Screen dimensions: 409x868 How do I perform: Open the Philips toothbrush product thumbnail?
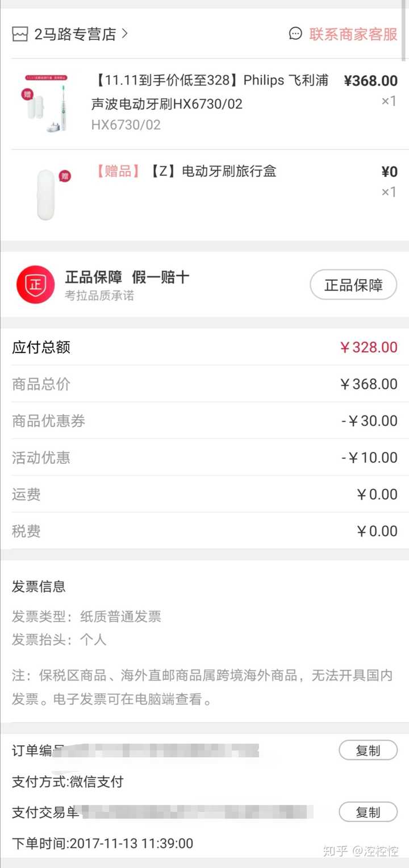tap(47, 103)
